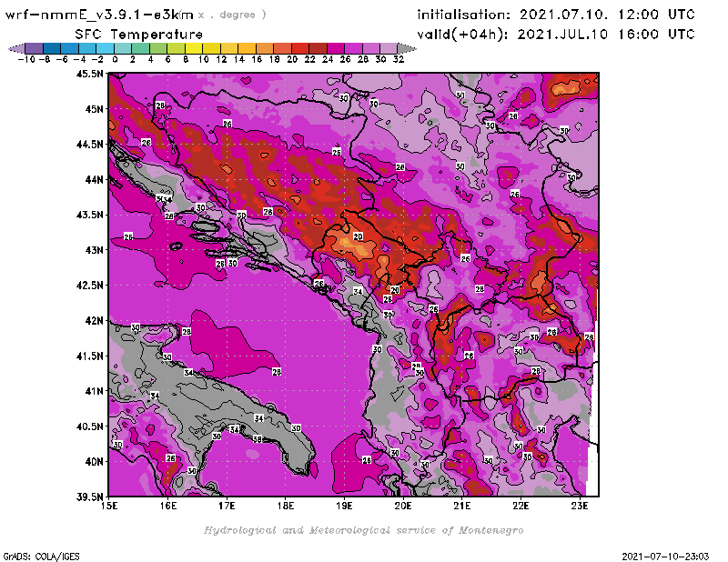Click the '38' contour label on the map

click(x=258, y=439)
